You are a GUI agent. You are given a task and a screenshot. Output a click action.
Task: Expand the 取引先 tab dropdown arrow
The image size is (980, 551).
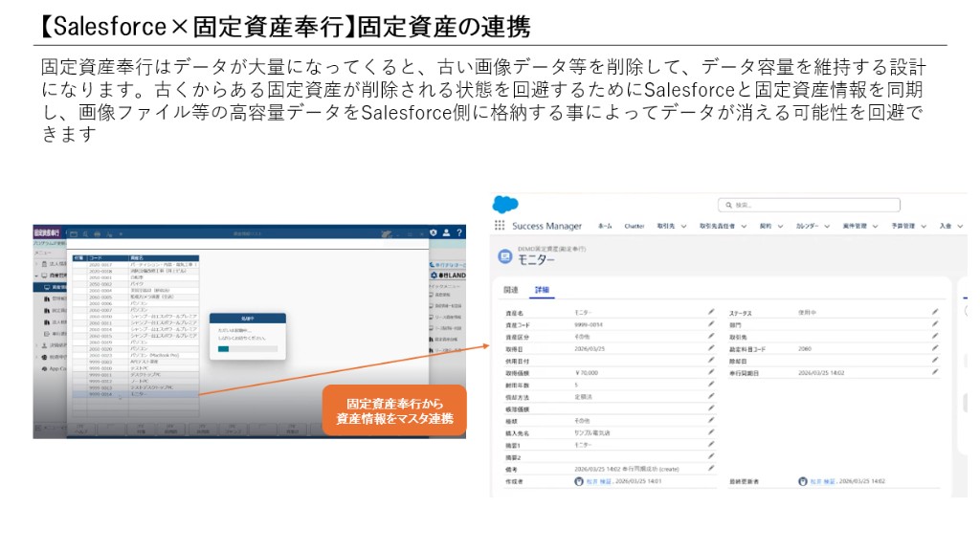(682, 226)
